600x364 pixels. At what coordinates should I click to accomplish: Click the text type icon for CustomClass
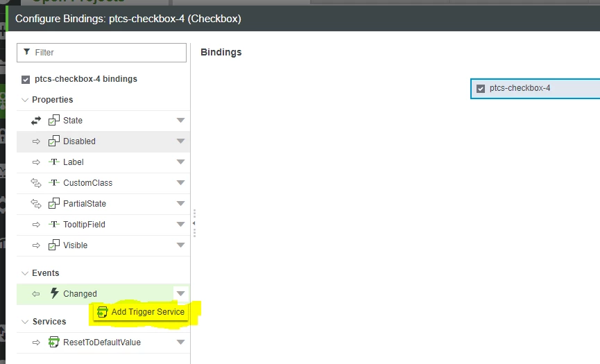(x=54, y=182)
